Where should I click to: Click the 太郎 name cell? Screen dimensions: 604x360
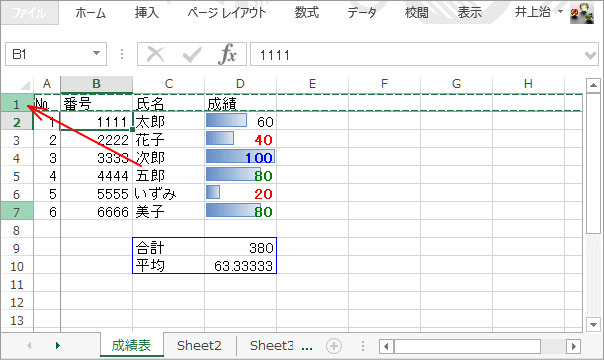pos(169,122)
